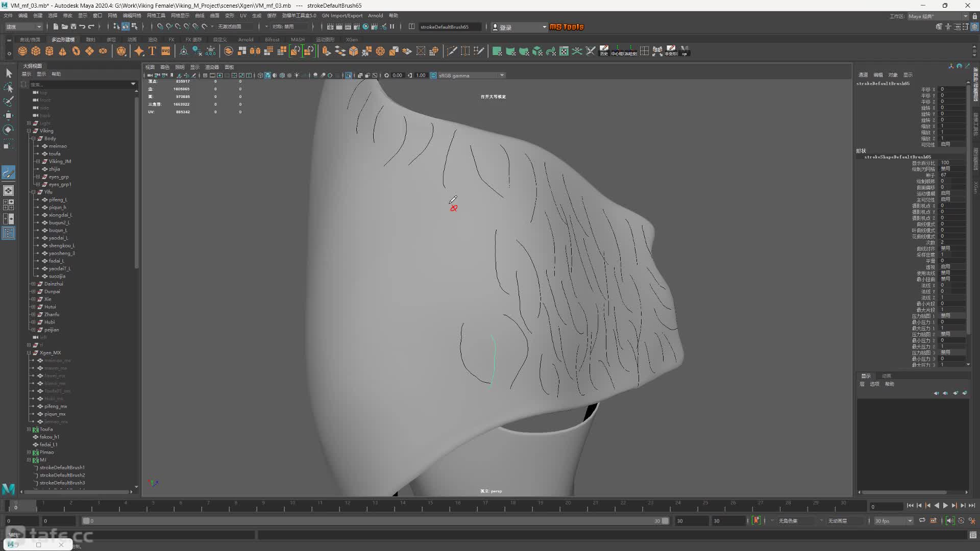Open the Arnold menu in menu bar
Image resolution: width=980 pixels, height=551 pixels.
[x=375, y=16]
